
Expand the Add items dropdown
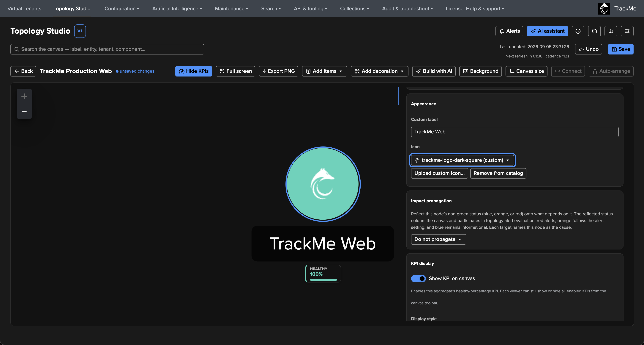click(324, 71)
